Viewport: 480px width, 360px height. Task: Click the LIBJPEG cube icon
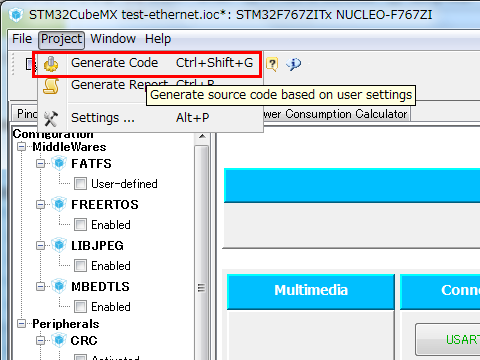(x=59, y=245)
